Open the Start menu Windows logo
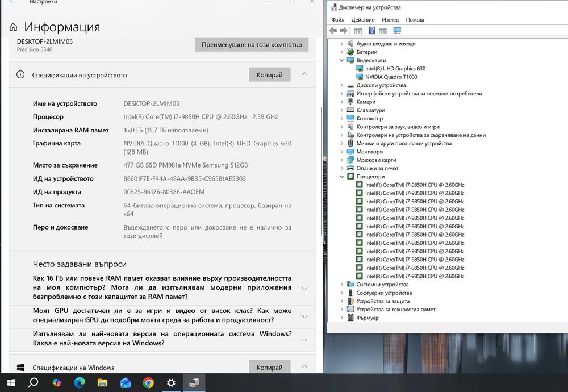This screenshot has height=392, width=568. point(11,382)
